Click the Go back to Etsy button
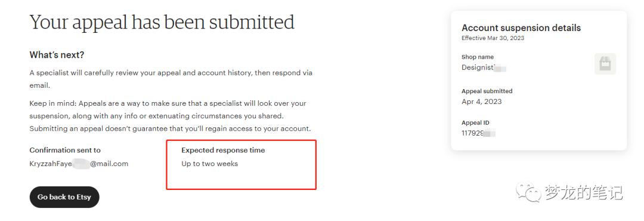This screenshot has width=644, height=221. [x=64, y=197]
